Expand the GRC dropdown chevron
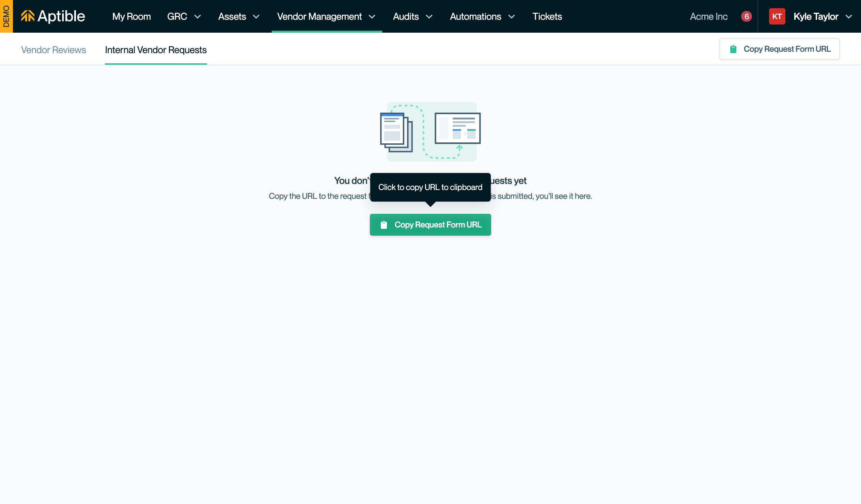Screen dimensions: 861x504 198,17
